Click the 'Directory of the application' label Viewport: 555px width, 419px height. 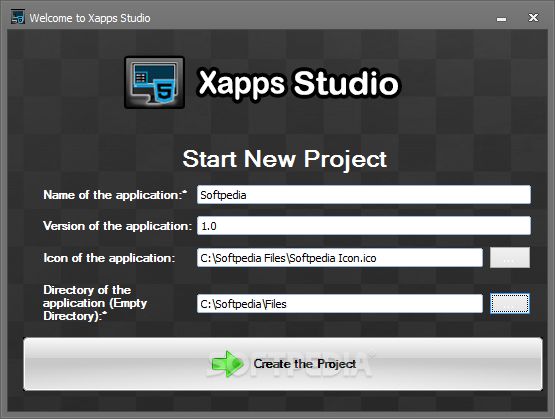95,303
